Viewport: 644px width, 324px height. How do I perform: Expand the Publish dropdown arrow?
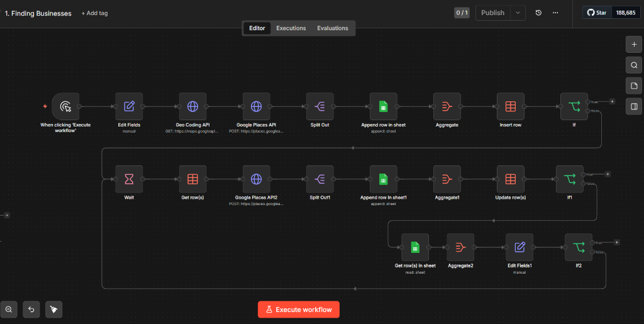click(518, 13)
